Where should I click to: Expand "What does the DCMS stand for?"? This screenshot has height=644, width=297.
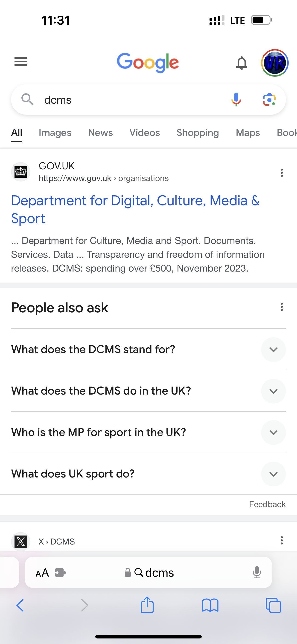(x=273, y=349)
